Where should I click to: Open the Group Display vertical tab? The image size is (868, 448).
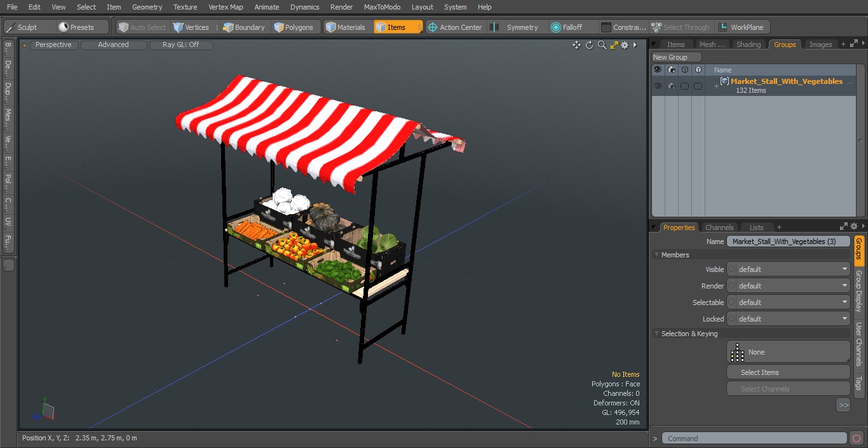[x=858, y=291]
